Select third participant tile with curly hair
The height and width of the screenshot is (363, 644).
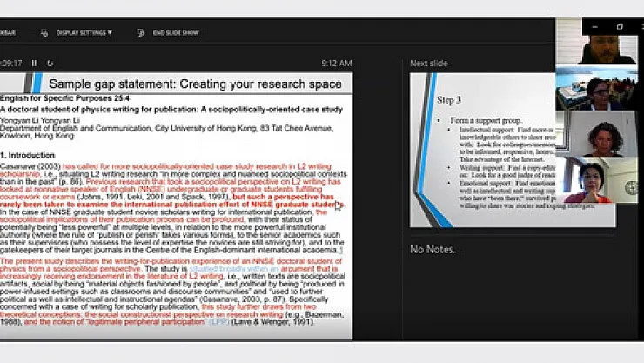pos(596,134)
